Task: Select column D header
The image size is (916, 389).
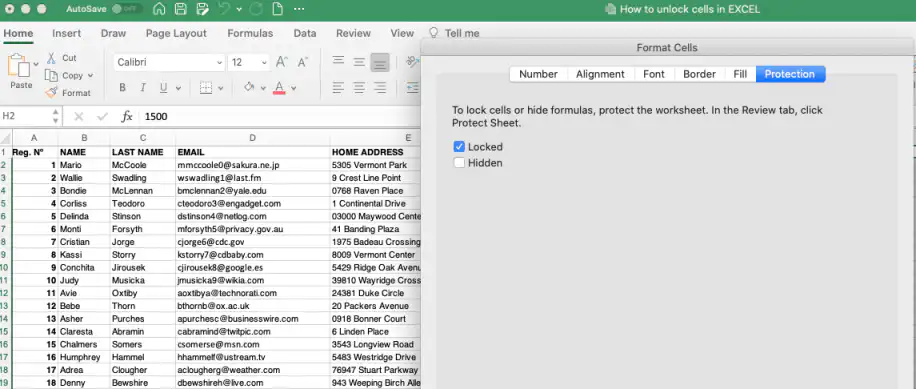Action: point(252,138)
